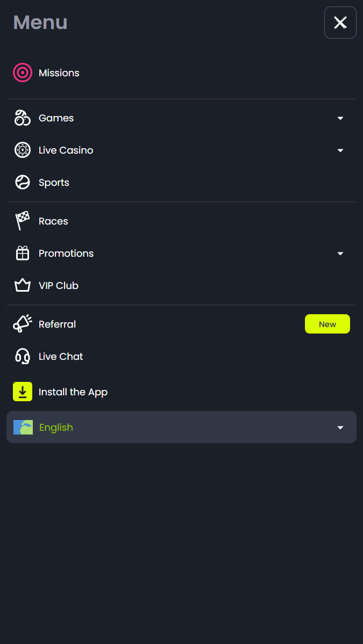Click the Live Casino chip icon

[23, 150]
